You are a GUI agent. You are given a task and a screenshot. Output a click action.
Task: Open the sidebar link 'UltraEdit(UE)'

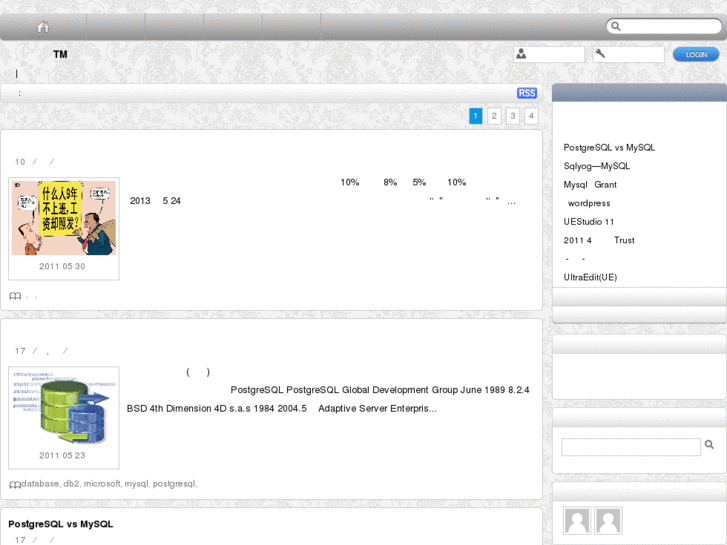click(590, 277)
